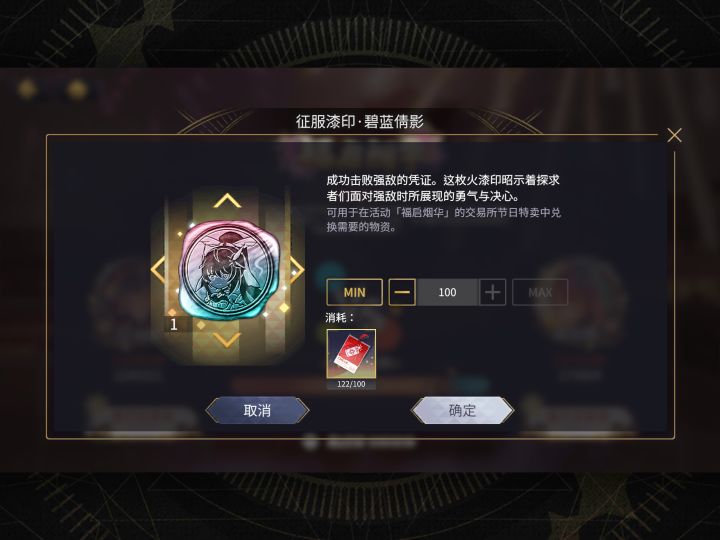Close the 征服漆印 dialog with the X

tap(674, 135)
